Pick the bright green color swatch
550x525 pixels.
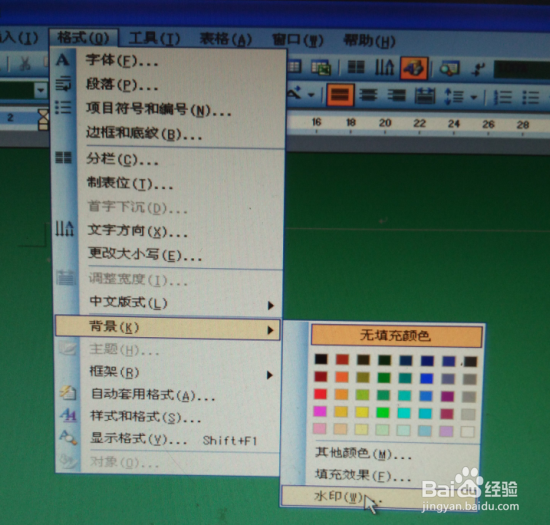click(x=383, y=412)
